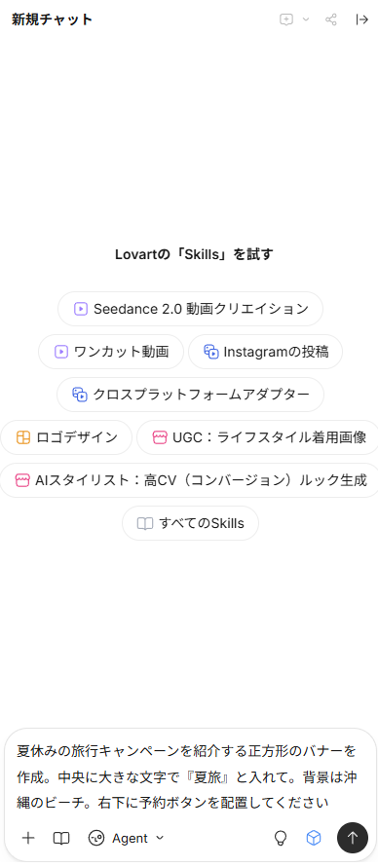This screenshot has height=868, width=378.
Task: Open すべてのSkills list
Action: (x=190, y=523)
